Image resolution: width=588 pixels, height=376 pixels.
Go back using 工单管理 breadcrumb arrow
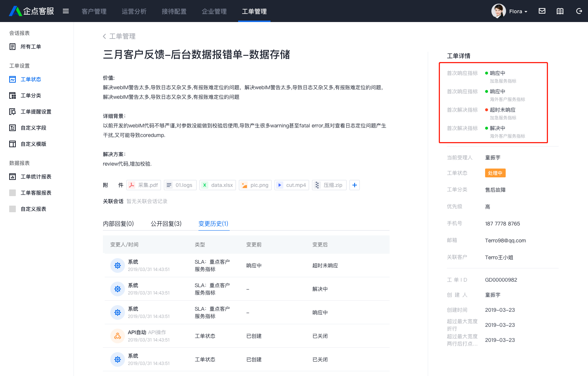point(104,36)
